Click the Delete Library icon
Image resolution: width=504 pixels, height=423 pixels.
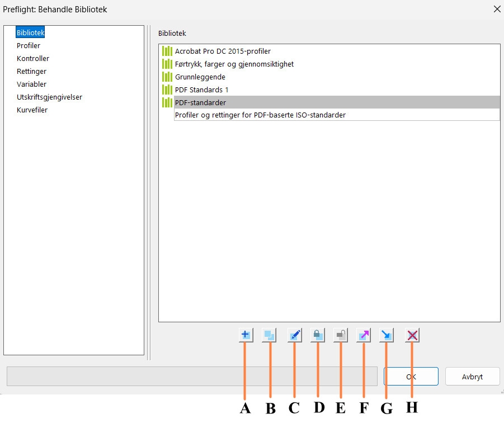412,335
